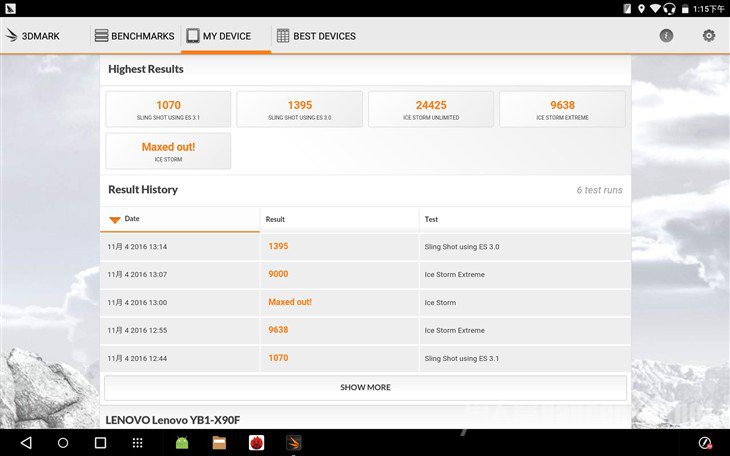Click the Result History heading
Screen dimensions: 730x456
pos(143,190)
